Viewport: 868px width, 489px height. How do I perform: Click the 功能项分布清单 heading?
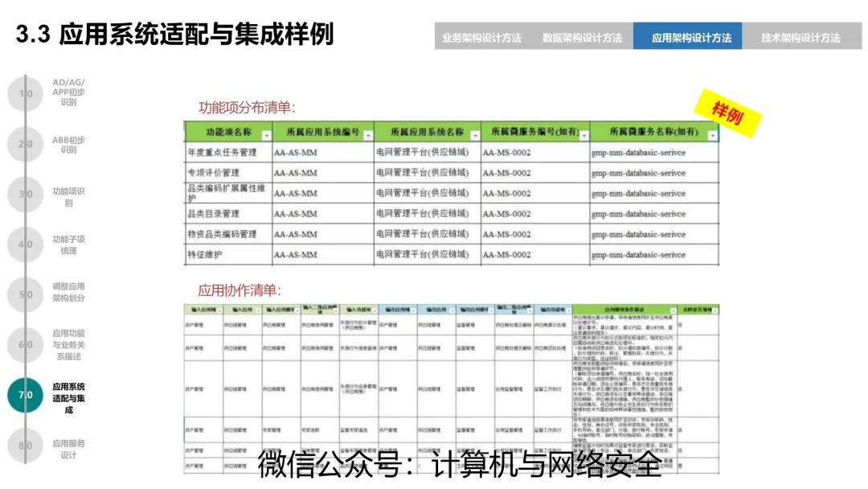247,107
